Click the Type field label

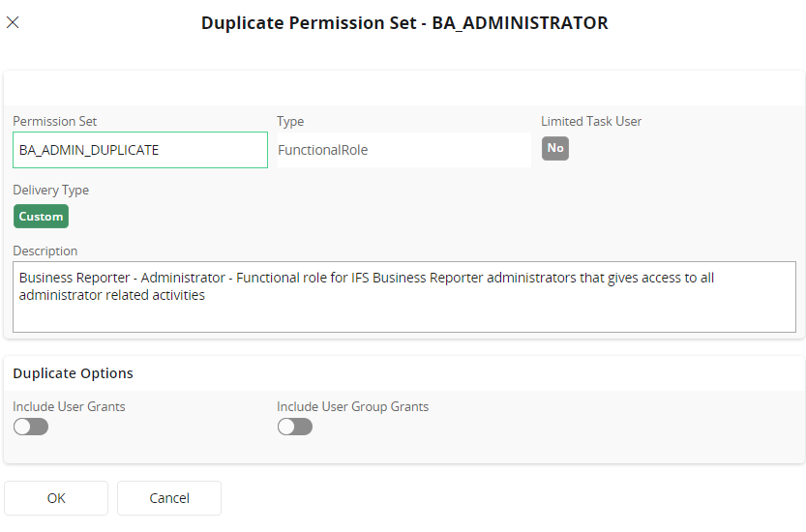290,122
